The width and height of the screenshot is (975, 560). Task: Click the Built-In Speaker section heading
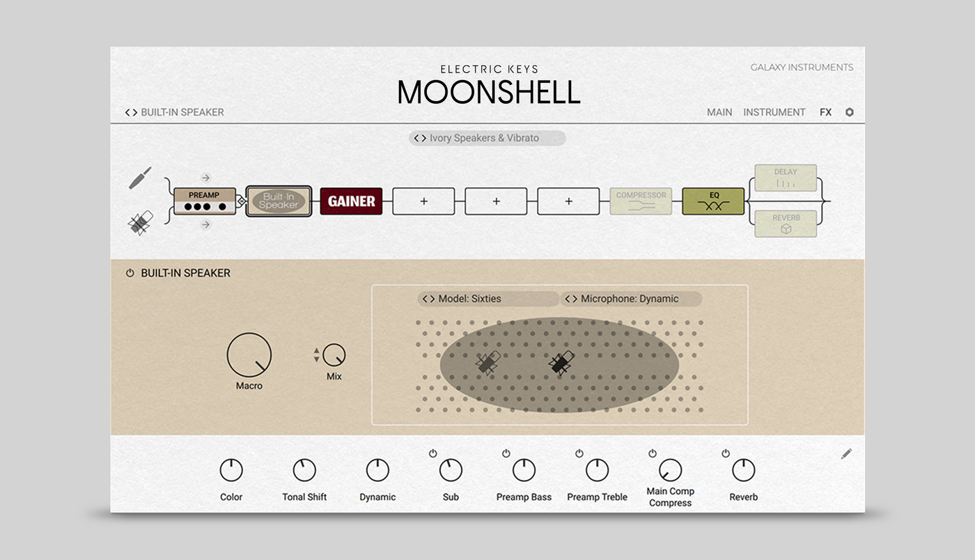[185, 273]
